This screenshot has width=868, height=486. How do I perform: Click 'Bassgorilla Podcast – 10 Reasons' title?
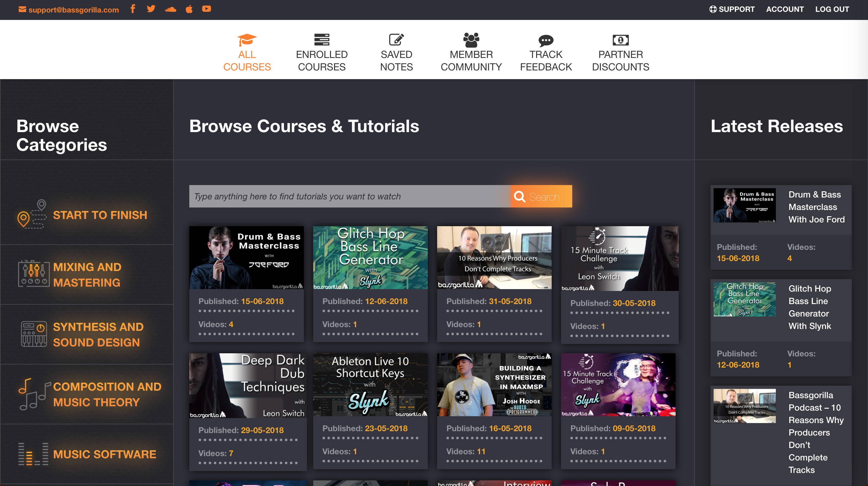coord(816,432)
